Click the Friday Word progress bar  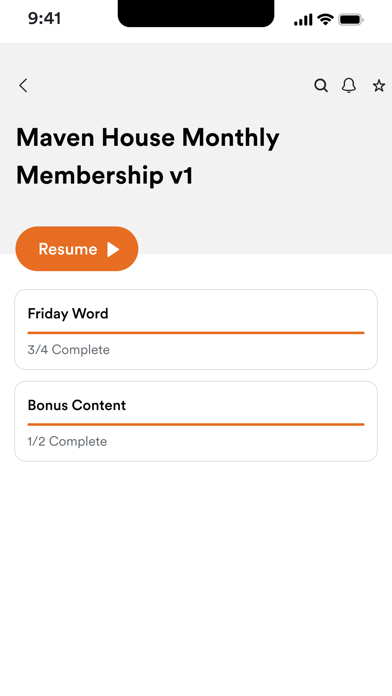tap(196, 332)
